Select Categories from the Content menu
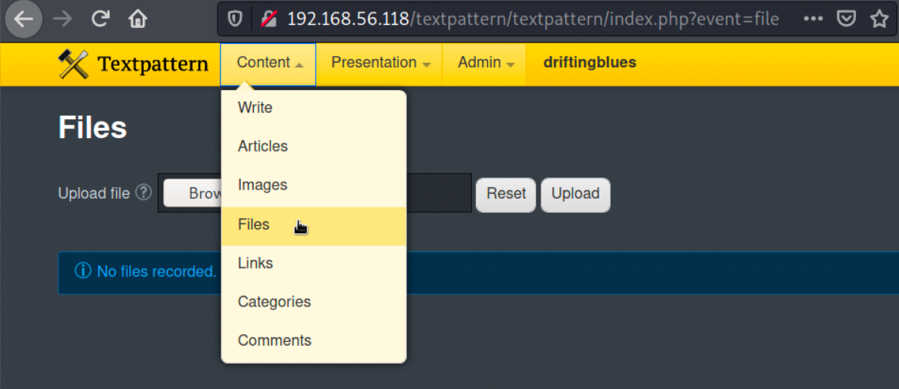 [x=314, y=302]
